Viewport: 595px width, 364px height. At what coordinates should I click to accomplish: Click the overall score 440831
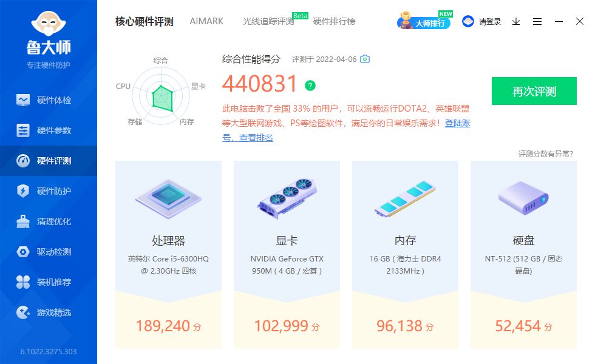[x=260, y=84]
